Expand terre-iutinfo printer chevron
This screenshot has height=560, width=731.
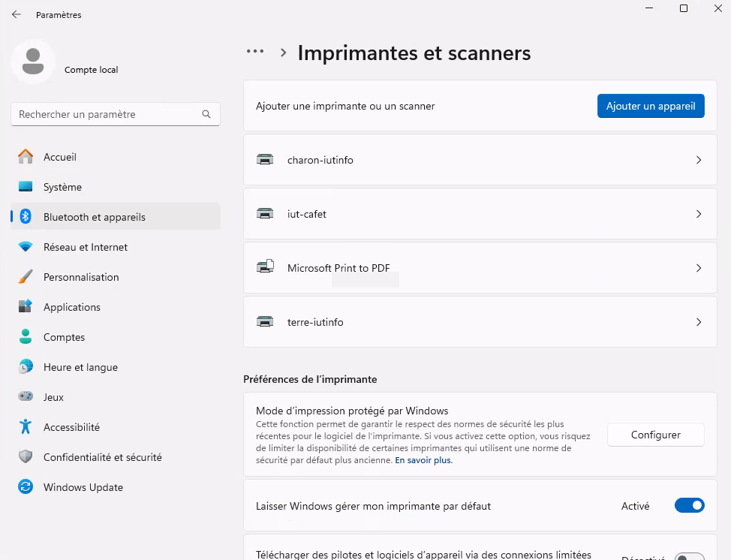point(699,322)
